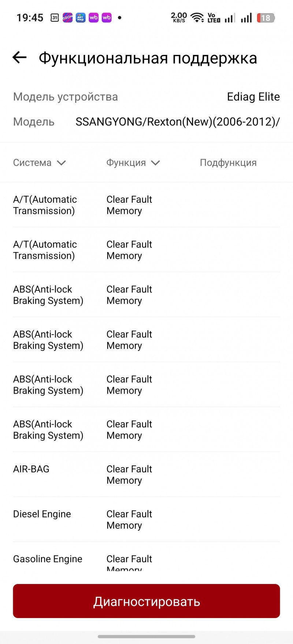Image resolution: width=293 pixels, height=644 pixels.
Task: Click the Подфункция column header
Action: point(228,163)
